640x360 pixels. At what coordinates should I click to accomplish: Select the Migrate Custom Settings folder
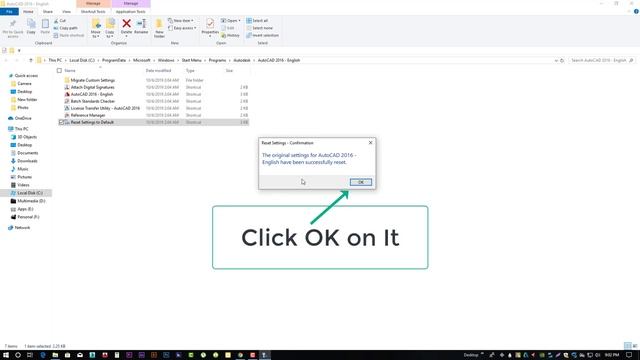[x=93, y=80]
